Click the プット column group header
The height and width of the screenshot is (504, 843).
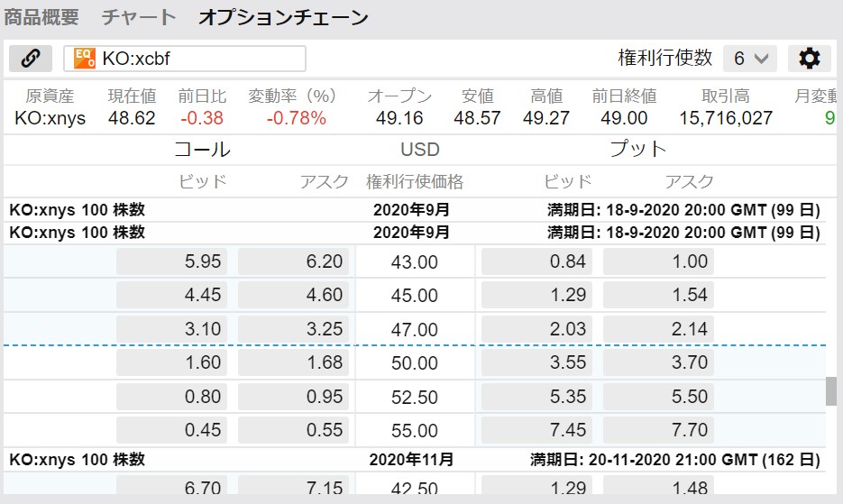click(637, 149)
